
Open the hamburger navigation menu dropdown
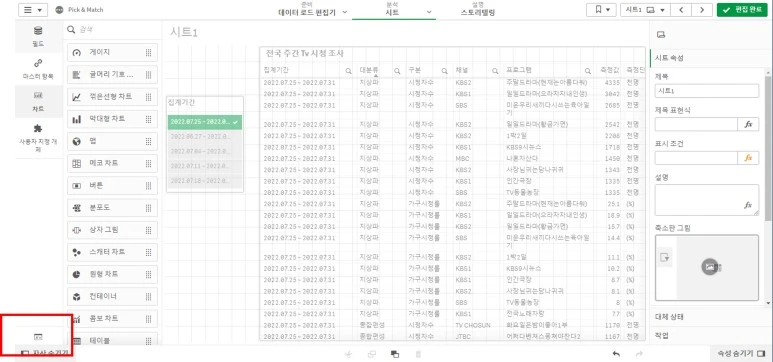pos(33,10)
